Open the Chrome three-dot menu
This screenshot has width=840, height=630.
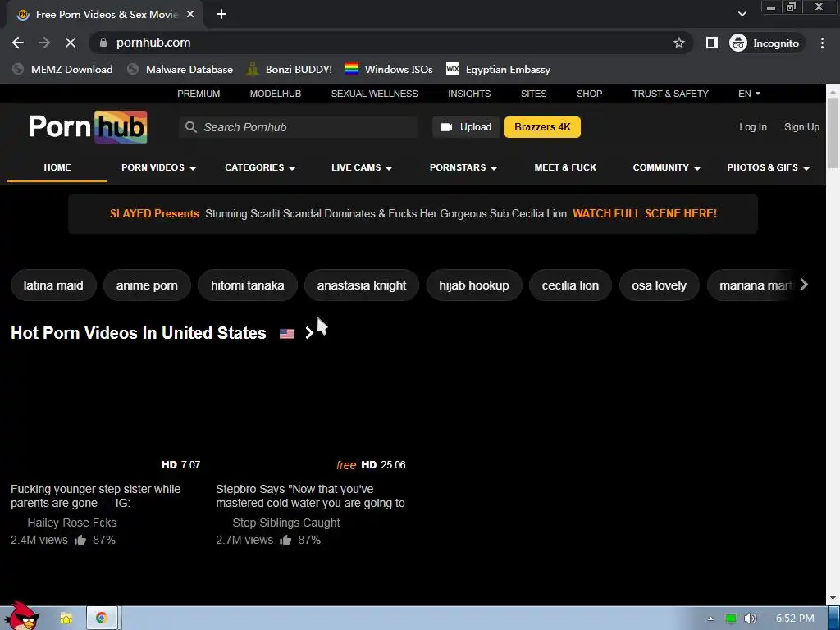coord(822,43)
